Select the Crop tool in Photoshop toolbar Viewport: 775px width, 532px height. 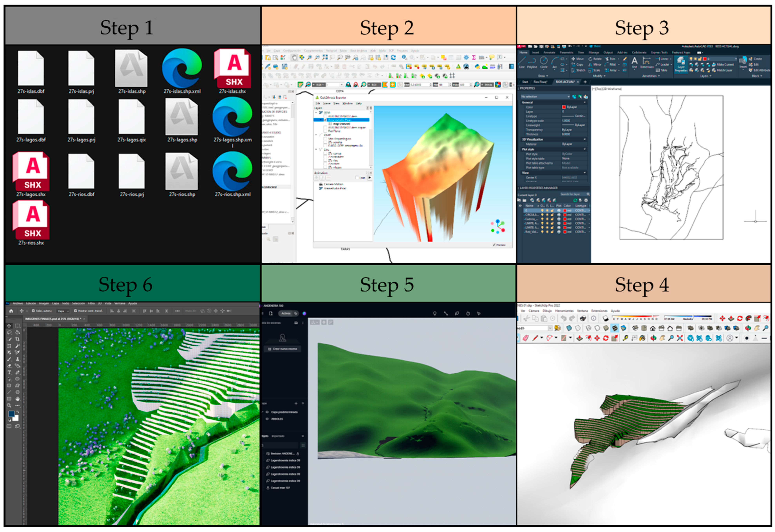point(17,339)
